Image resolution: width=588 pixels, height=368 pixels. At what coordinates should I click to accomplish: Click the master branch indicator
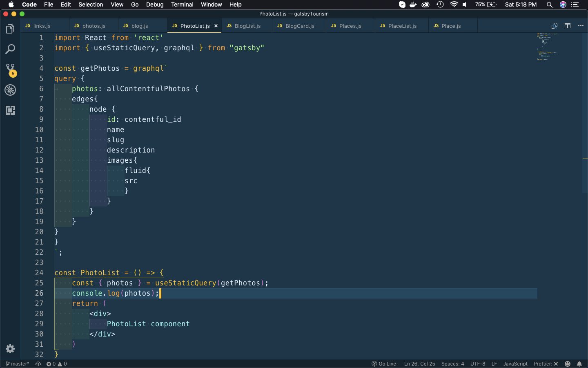pos(18,364)
